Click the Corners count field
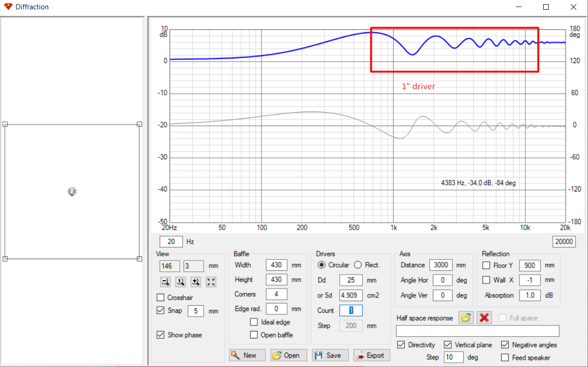 point(276,294)
